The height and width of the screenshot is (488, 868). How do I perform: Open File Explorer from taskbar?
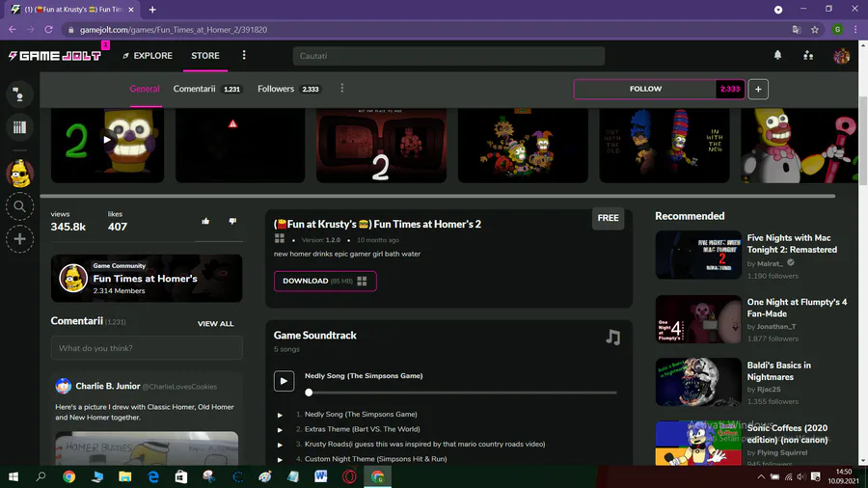[x=125, y=476]
